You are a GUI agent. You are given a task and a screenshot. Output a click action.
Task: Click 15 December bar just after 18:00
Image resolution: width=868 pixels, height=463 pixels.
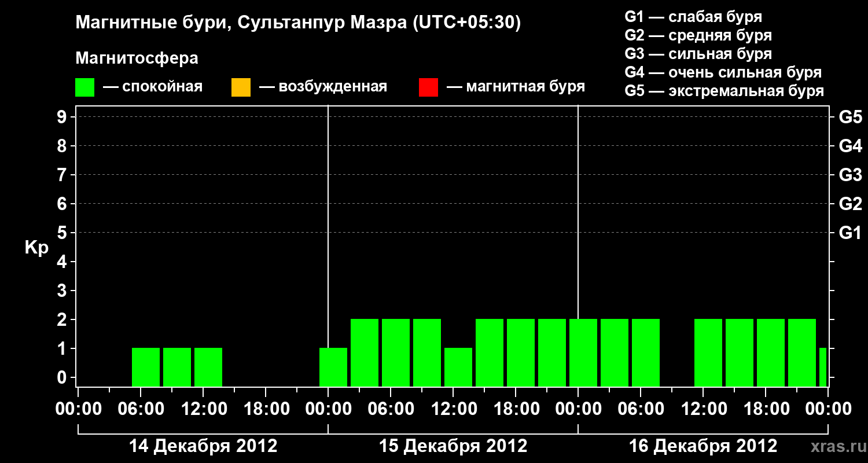pos(521,352)
